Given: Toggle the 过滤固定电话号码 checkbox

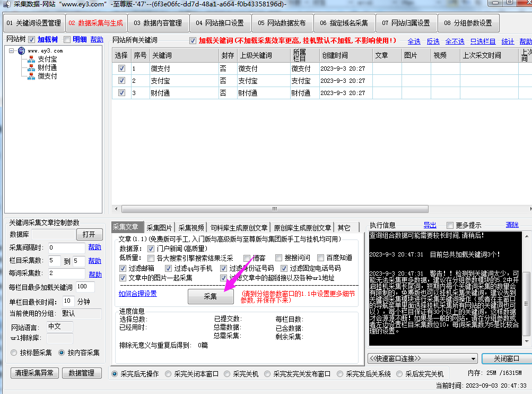Looking at the screenshot, I should 284,268.
